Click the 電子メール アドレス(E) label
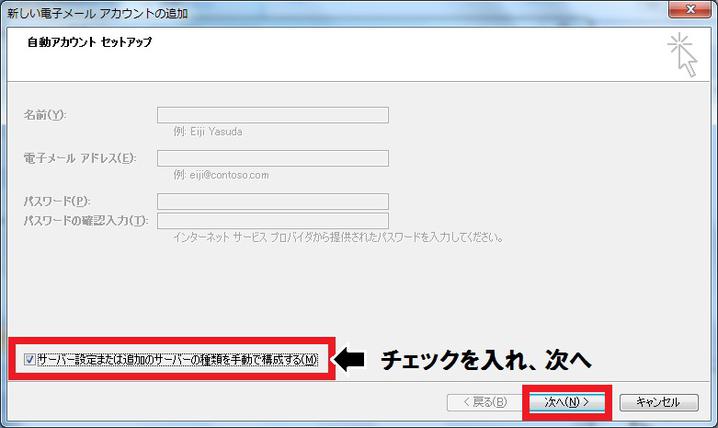 click(x=80, y=158)
